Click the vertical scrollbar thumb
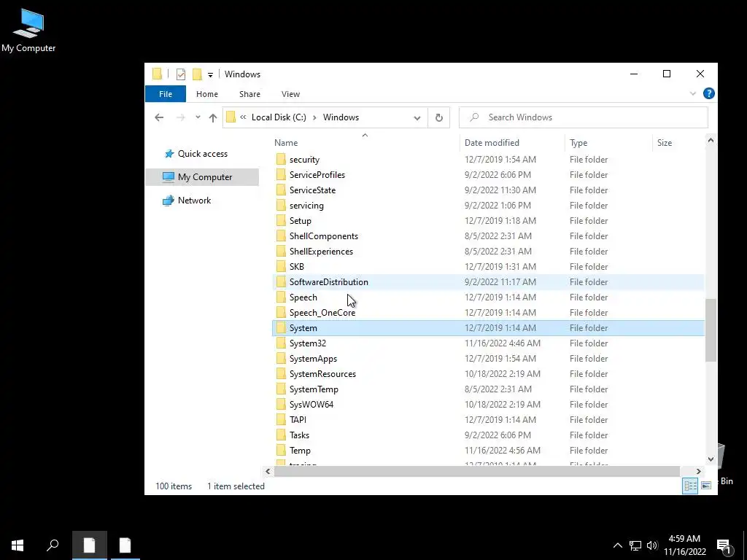747x560 pixels. pos(711,330)
